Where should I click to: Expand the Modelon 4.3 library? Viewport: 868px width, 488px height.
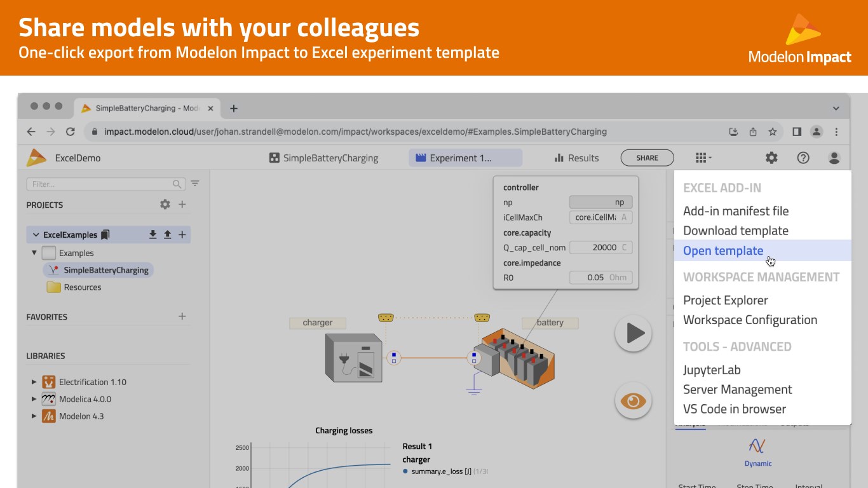(x=34, y=416)
